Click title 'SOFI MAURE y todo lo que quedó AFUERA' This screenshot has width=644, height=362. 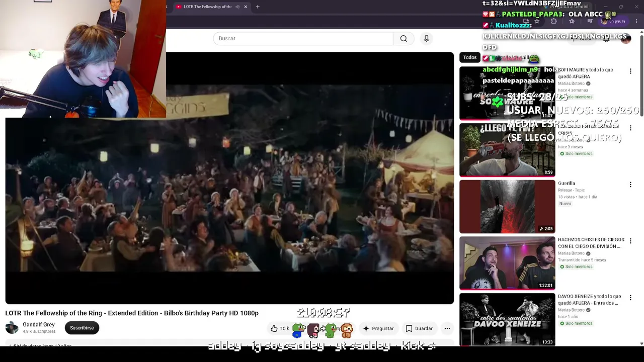[x=586, y=73]
